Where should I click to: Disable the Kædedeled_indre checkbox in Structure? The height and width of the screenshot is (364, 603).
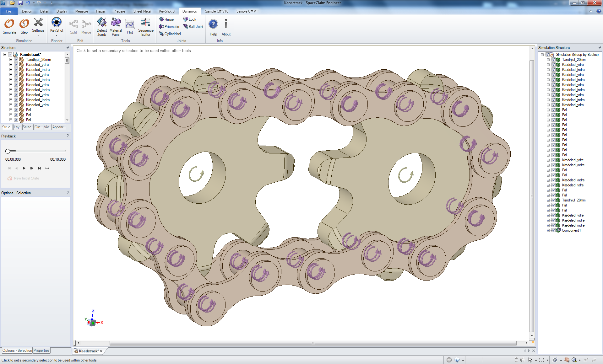16,69
